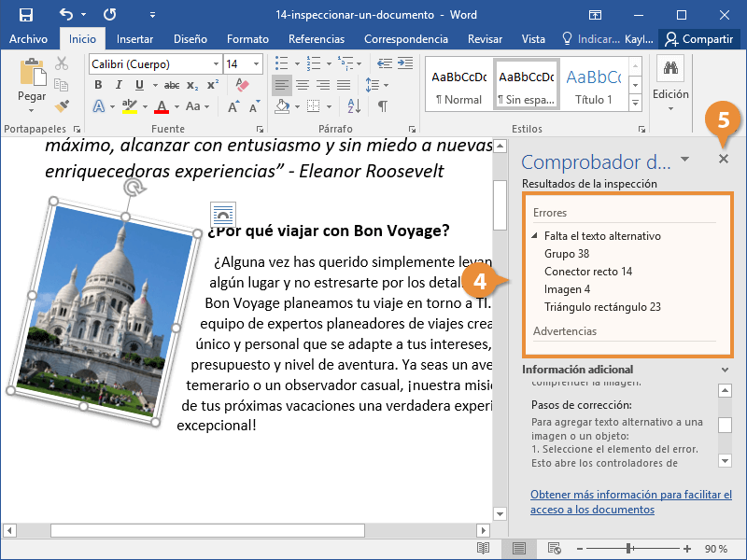Toggle subscript formatting
This screenshot has height=560, width=747.
[192, 85]
